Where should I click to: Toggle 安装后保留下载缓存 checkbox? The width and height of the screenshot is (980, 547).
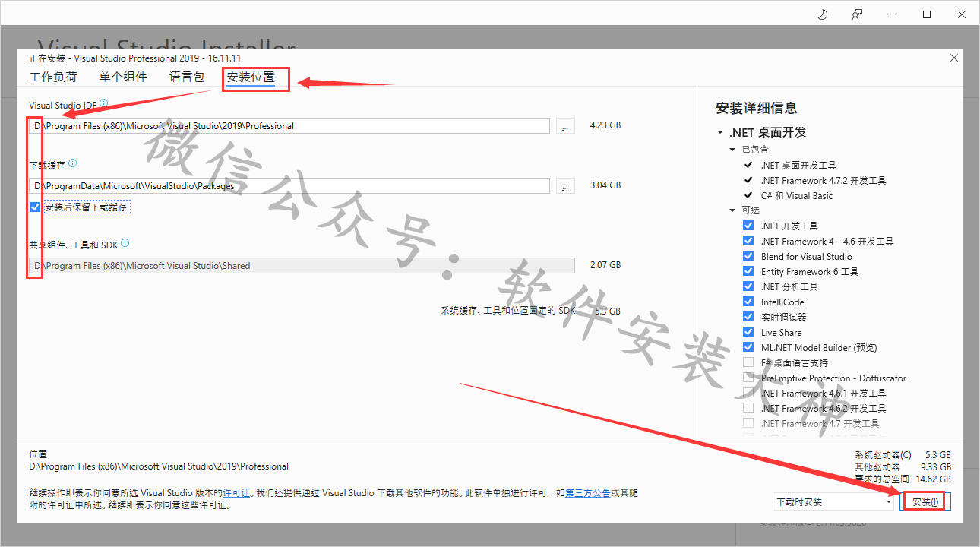pos(35,207)
